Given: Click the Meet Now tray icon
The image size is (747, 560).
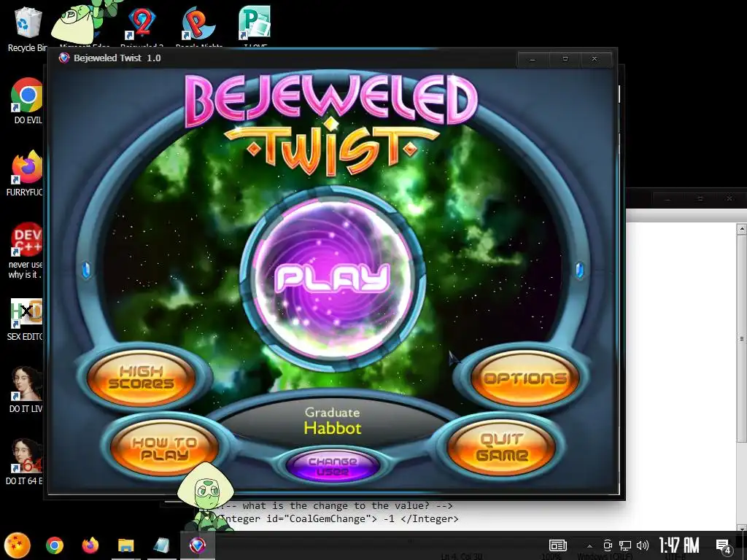Looking at the screenshot, I should pyautogui.click(x=608, y=545).
